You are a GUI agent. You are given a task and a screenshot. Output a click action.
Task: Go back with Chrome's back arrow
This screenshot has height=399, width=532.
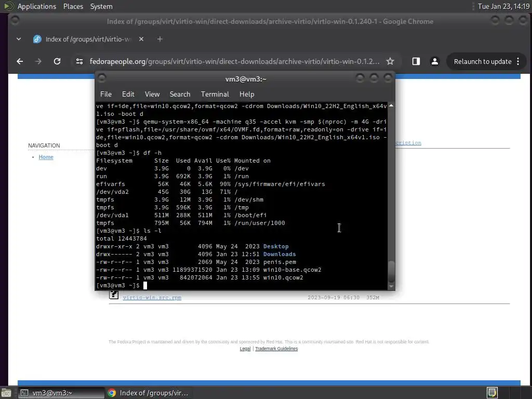(20, 61)
